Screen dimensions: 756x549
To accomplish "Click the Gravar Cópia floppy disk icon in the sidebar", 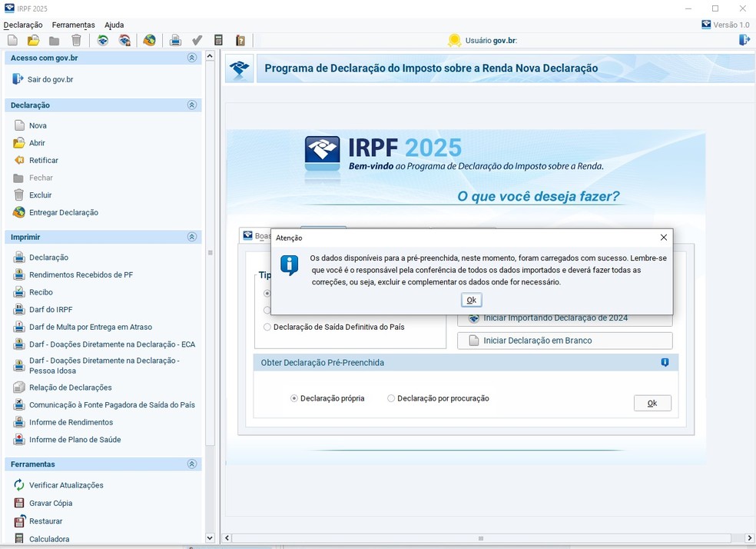I will point(18,503).
